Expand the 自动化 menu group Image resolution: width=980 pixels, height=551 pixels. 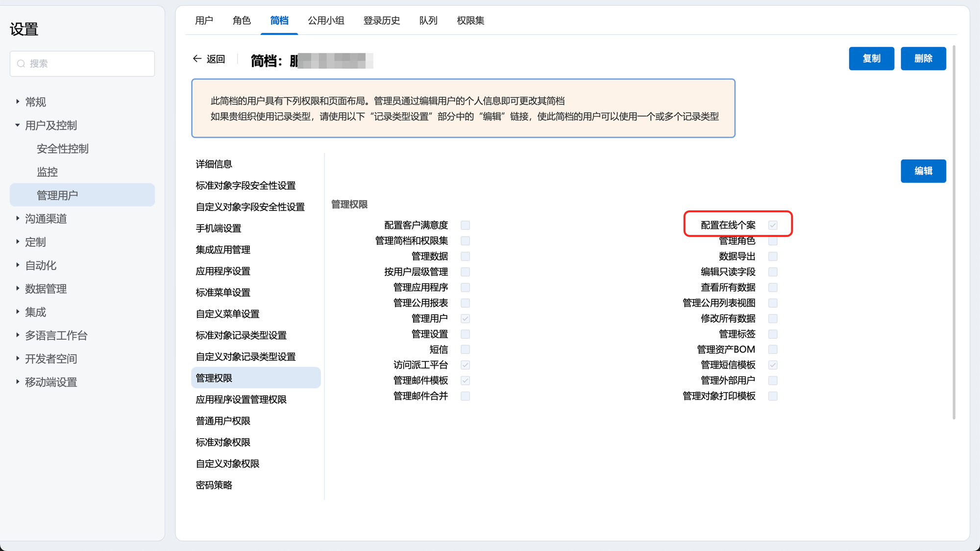[18, 265]
